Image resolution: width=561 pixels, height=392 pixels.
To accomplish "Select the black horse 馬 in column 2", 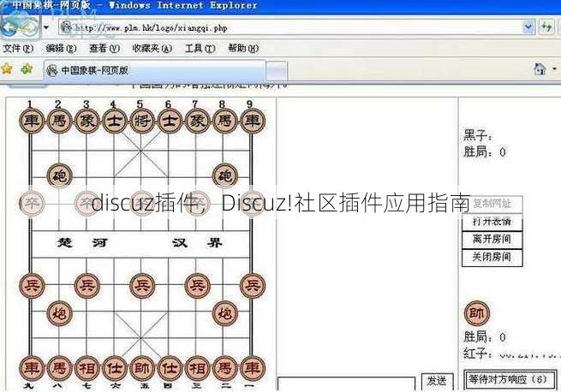I will coord(59,121).
